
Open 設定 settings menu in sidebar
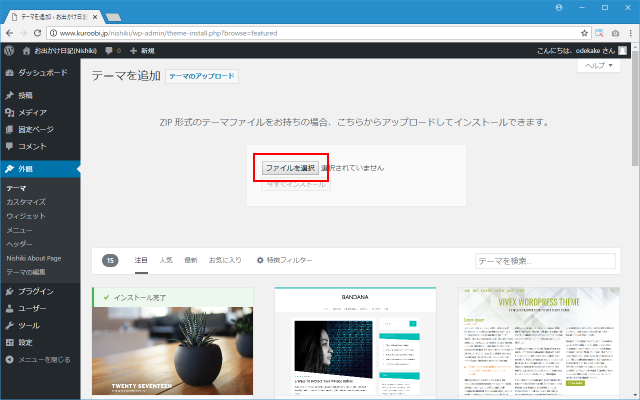(40, 342)
